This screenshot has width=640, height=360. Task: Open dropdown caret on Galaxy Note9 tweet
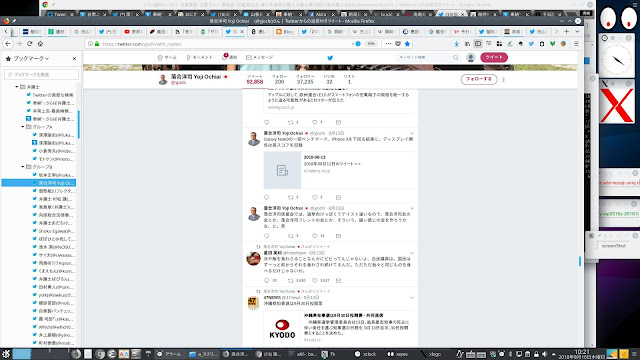click(412, 133)
